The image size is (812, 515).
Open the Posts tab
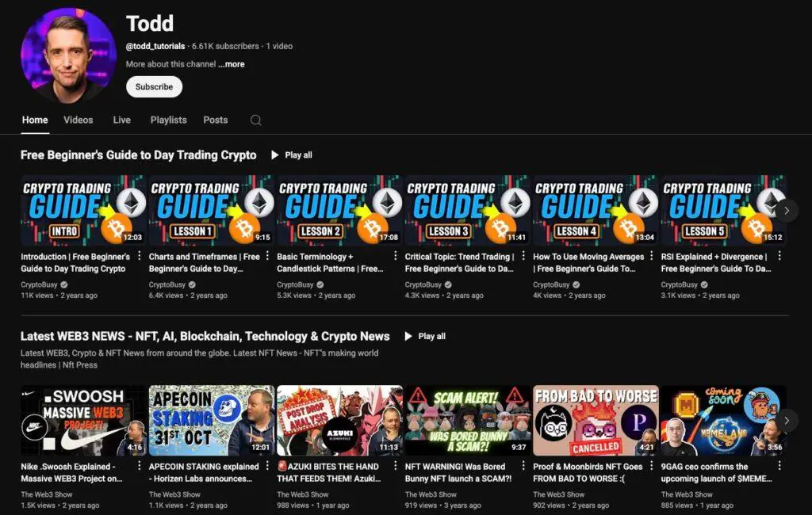click(215, 120)
